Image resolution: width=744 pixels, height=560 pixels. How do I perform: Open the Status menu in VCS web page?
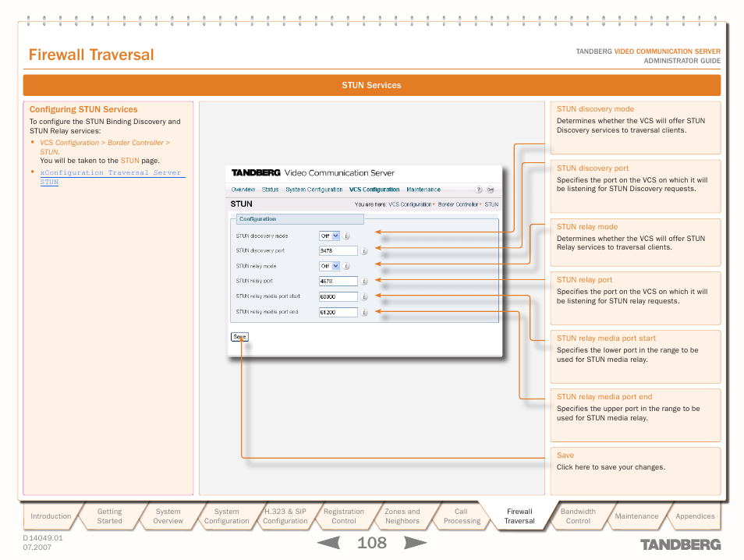[x=270, y=190]
